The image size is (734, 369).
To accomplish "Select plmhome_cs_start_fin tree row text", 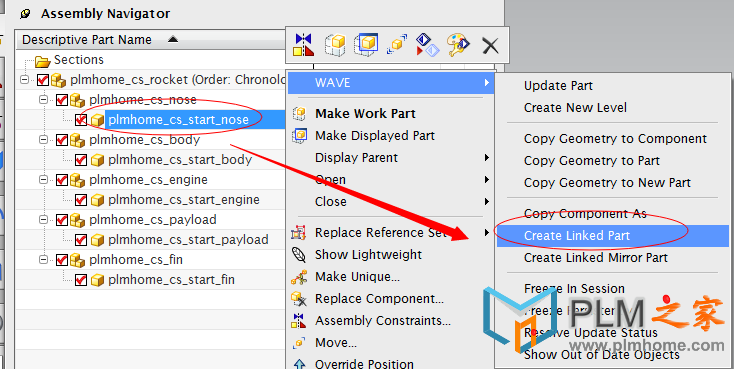I will click(x=171, y=280).
